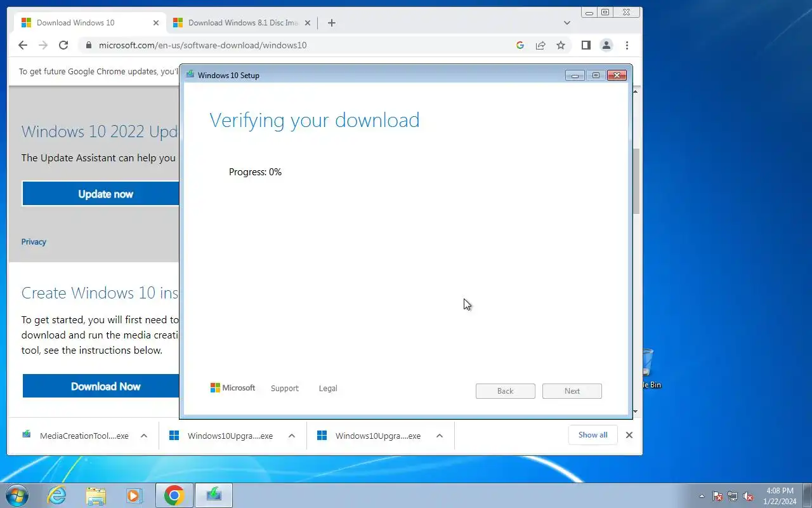Expand second Windows10Upgrade download options
Screen dimensions: 812x508
pos(440,436)
